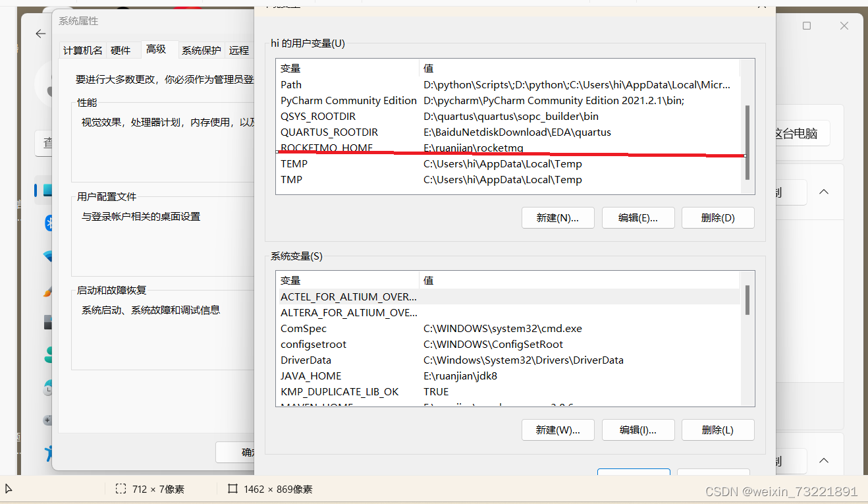
Task: Open the 计算机名 tab
Action: point(82,50)
